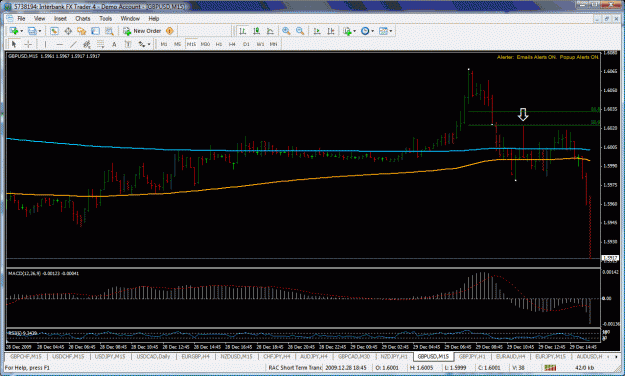Expand the Profiles dropdown arrow
Screen dimensions: 625x376
click(40, 31)
